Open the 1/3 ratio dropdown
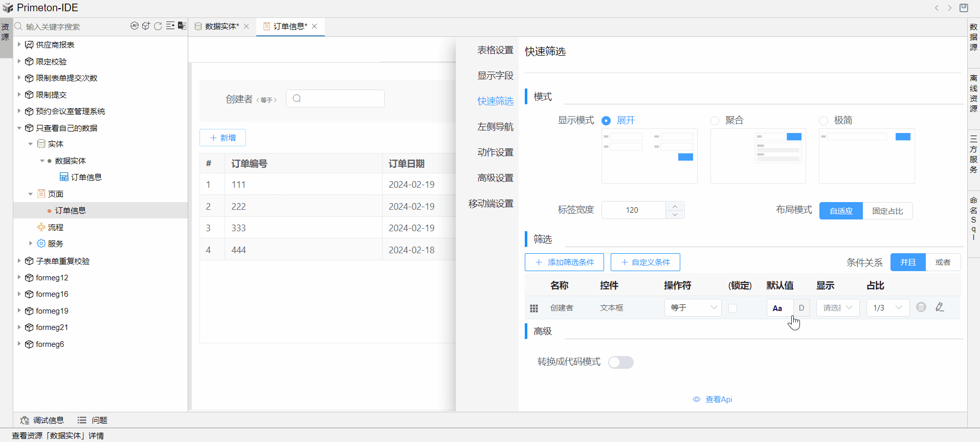The image size is (980, 442). click(x=887, y=308)
